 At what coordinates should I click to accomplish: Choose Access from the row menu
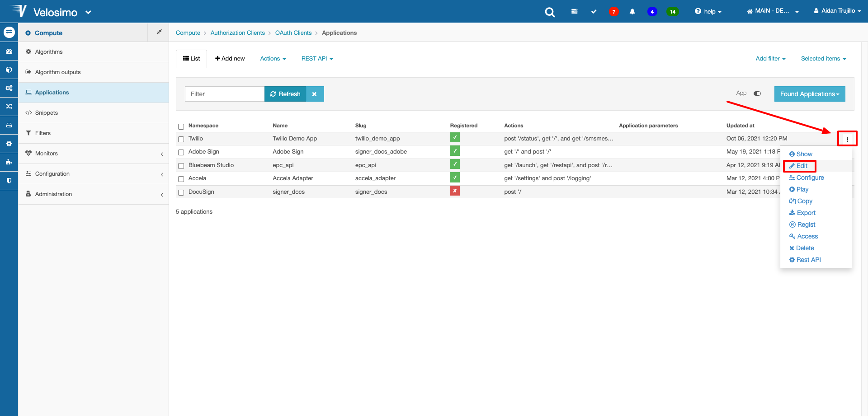[x=803, y=236]
